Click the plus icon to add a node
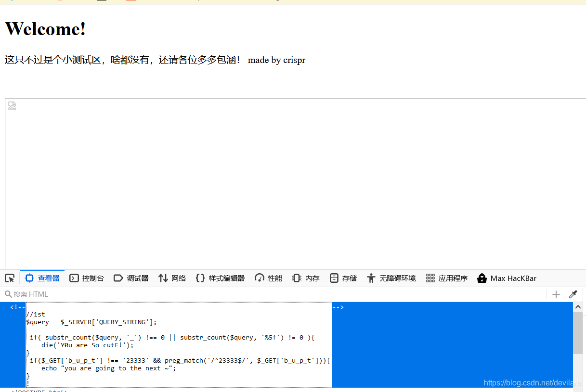 coord(556,294)
